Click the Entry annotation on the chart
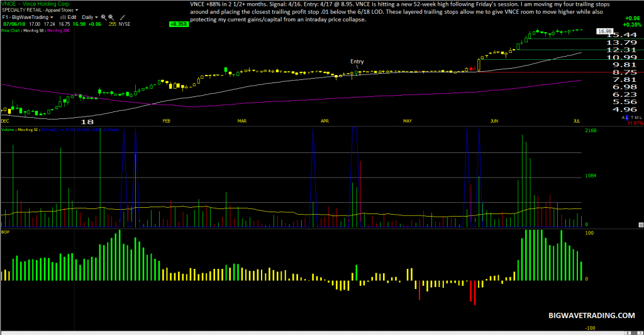Screen dimensions: 644x335 pyautogui.click(x=357, y=62)
